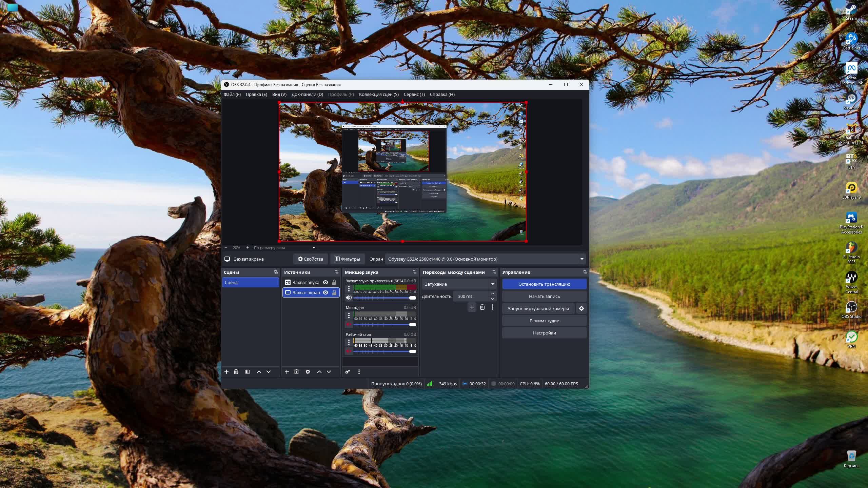Mute application audio capture speaker icon
The width and height of the screenshot is (868, 488).
click(349, 298)
